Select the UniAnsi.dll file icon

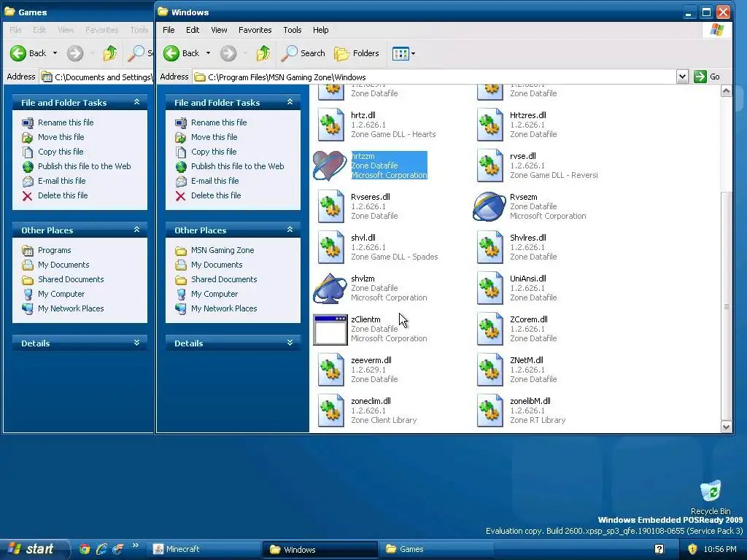click(489, 289)
